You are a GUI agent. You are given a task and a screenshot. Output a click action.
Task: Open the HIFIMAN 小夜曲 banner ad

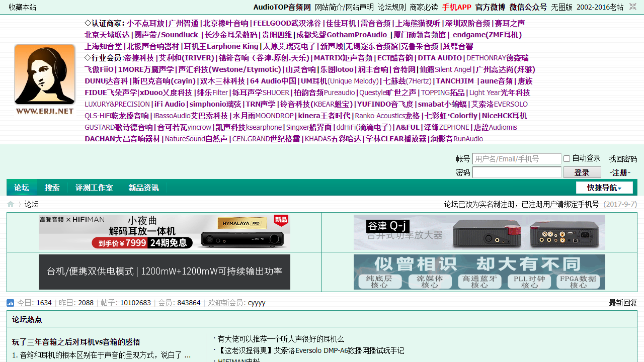(x=165, y=232)
